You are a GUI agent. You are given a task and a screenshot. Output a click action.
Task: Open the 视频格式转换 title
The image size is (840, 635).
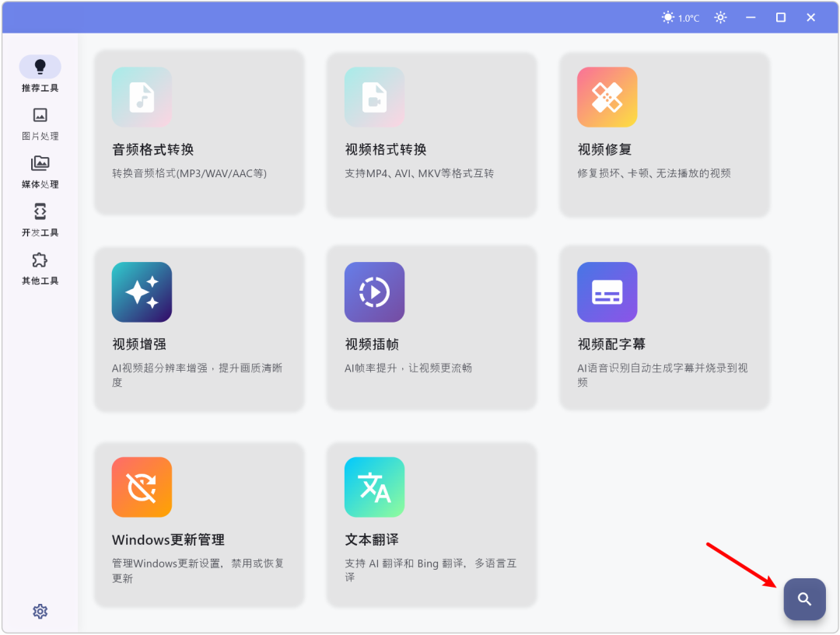385,149
